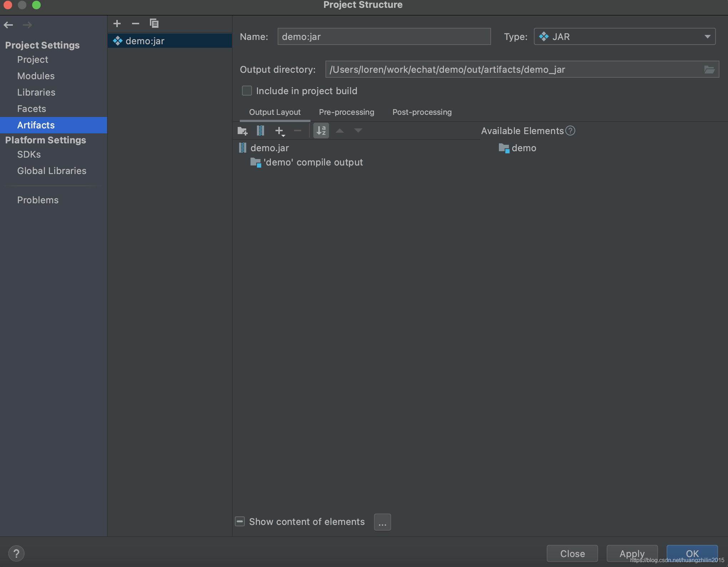
Task: Click the copy artifact icon
Action: 154,24
